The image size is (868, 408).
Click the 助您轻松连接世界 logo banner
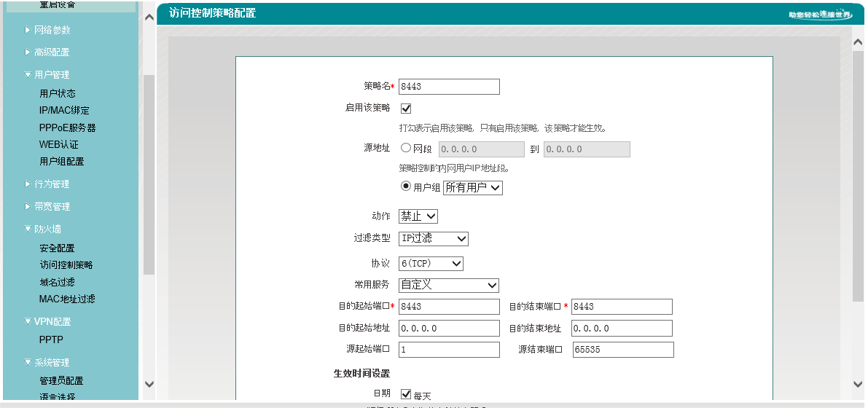[x=821, y=14]
